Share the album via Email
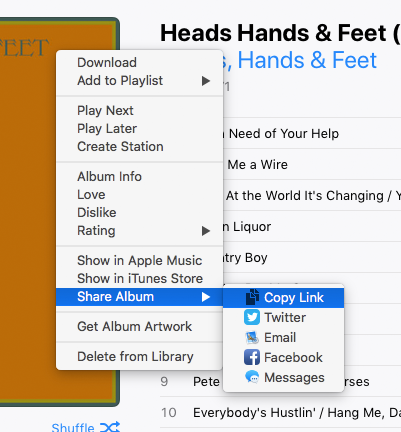401x432 pixels. pyautogui.click(x=283, y=338)
